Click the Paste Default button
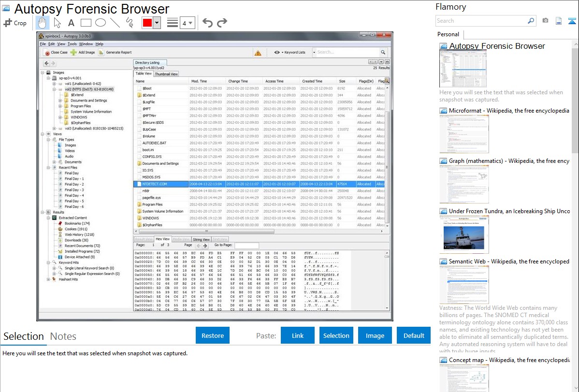 [x=414, y=335]
